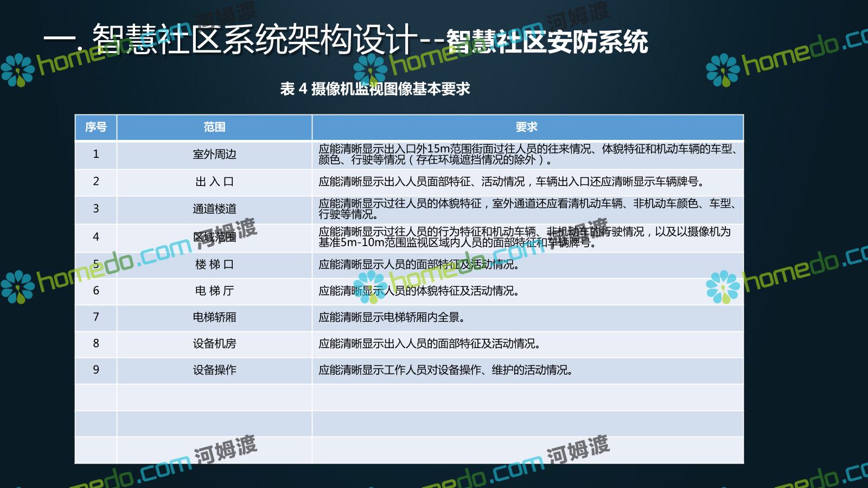
Task: Select the 室外周边 cell
Action: (x=214, y=155)
